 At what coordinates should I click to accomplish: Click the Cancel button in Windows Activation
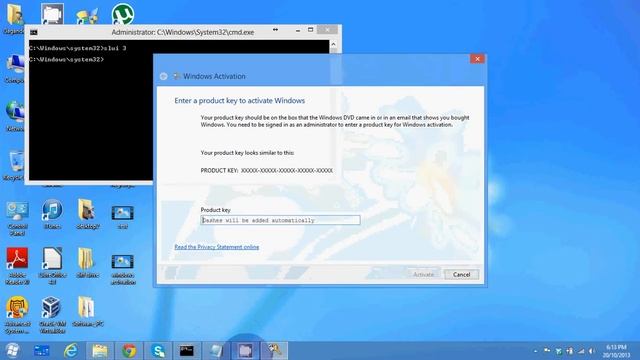(x=461, y=274)
